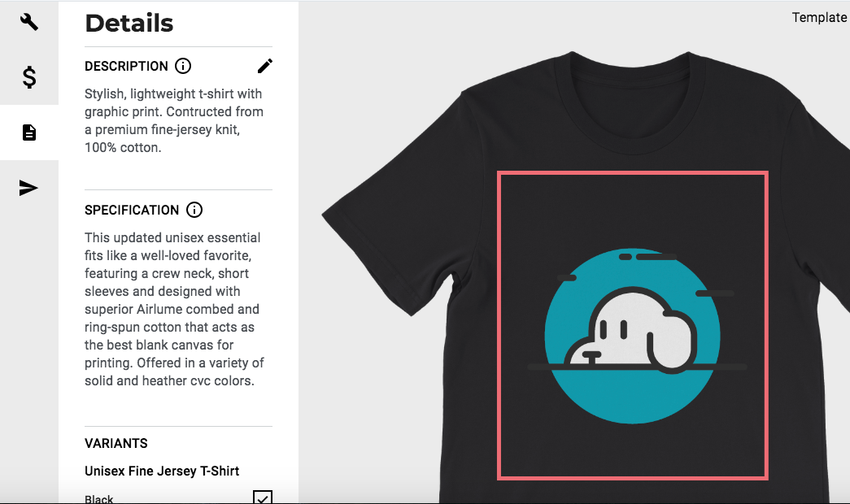Click the Template label in the top bar
The height and width of the screenshot is (504, 850).
pos(819,17)
